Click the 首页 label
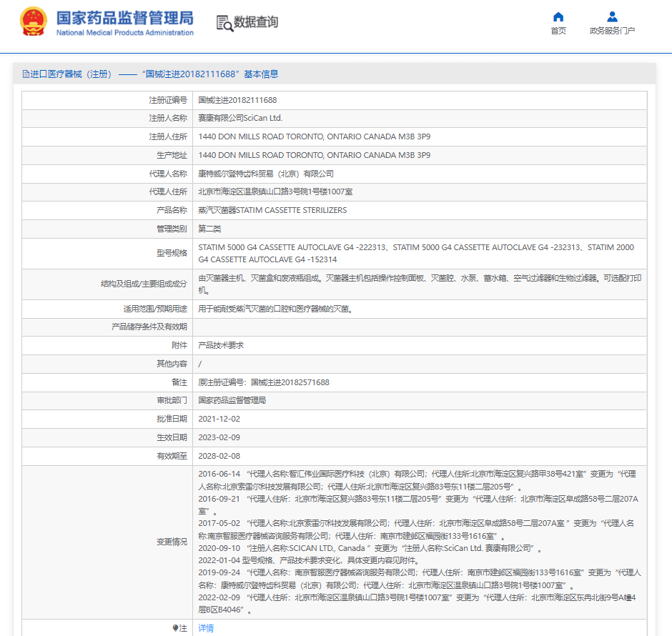 coord(558,31)
